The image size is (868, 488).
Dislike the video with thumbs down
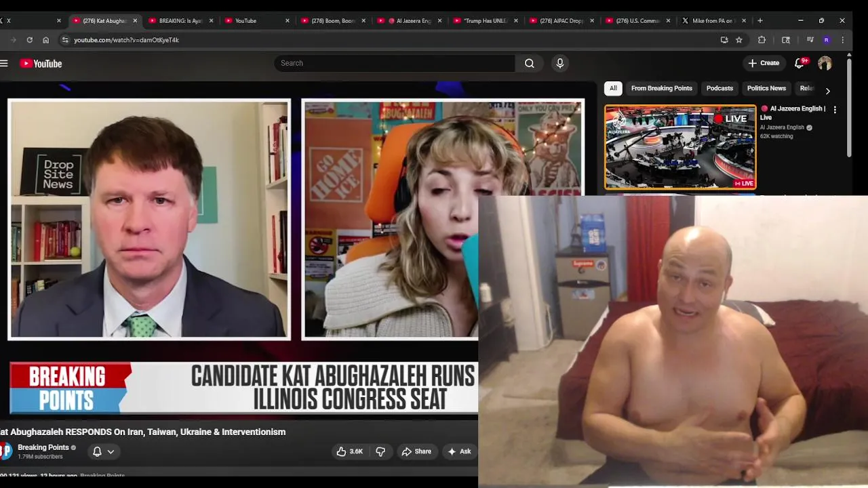click(380, 451)
